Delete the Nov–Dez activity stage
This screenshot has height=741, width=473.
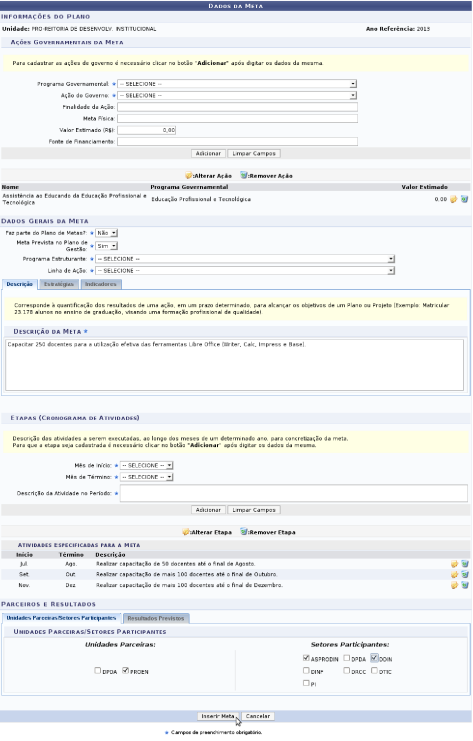(465, 586)
